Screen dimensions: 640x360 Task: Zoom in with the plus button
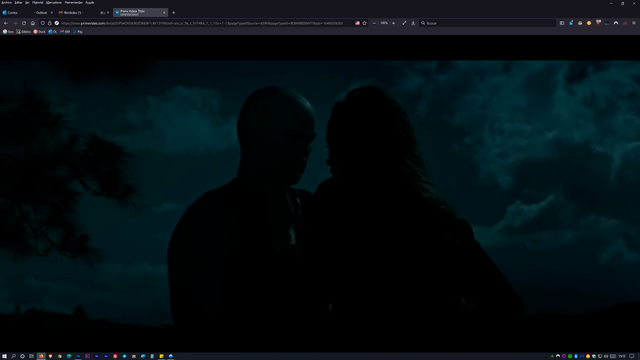click(x=393, y=23)
